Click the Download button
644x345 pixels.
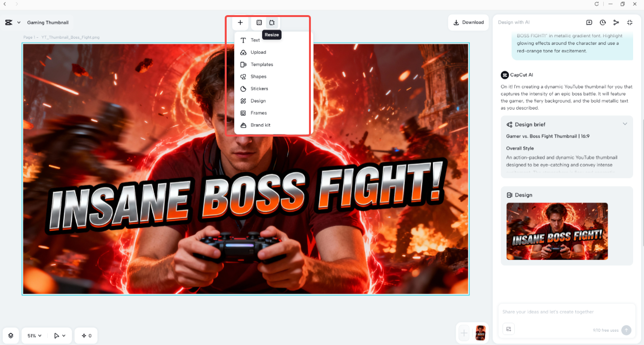coord(468,22)
